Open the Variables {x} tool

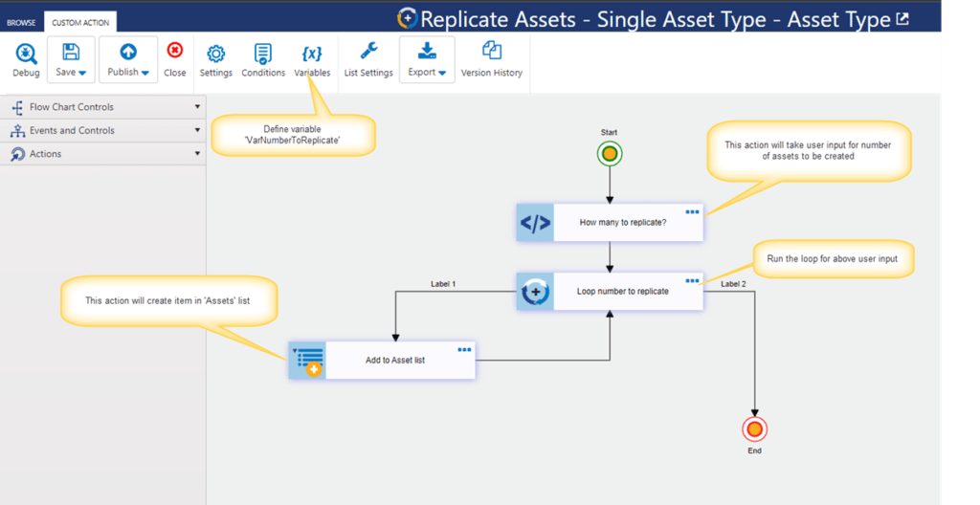pos(312,60)
